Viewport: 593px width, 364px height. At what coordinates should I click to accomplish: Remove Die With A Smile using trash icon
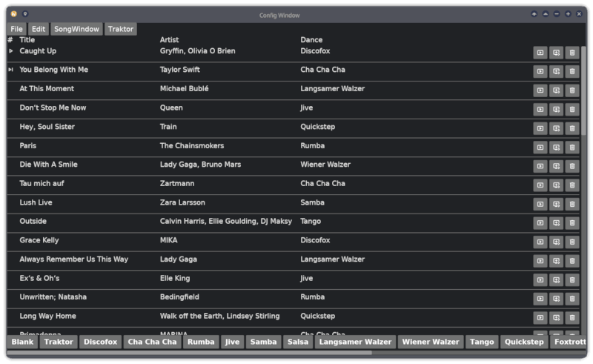(572, 167)
